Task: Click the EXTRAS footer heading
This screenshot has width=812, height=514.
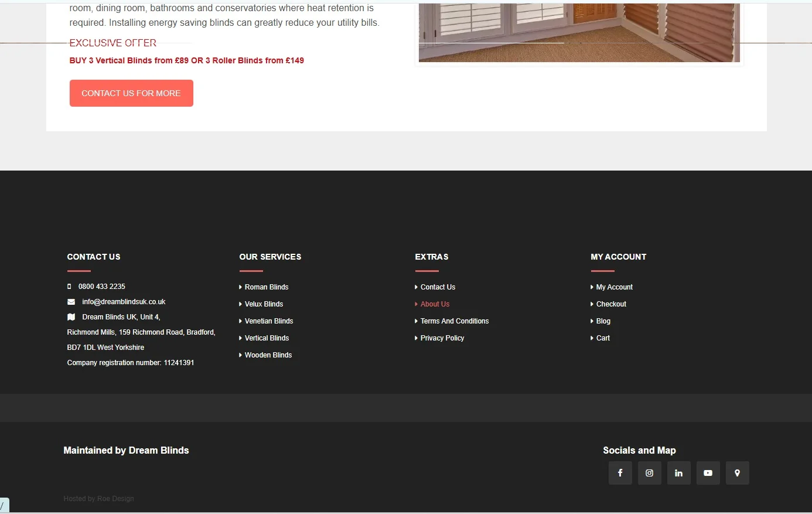Action: pyautogui.click(x=432, y=257)
